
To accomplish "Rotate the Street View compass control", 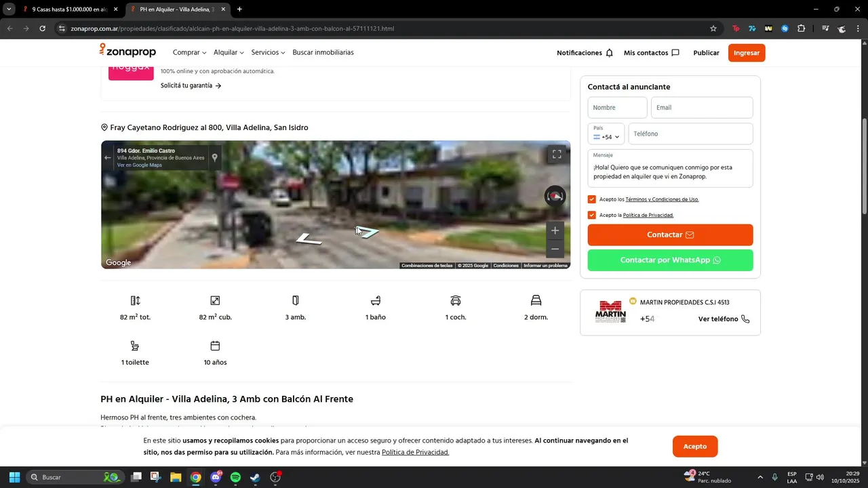I will pyautogui.click(x=555, y=197).
